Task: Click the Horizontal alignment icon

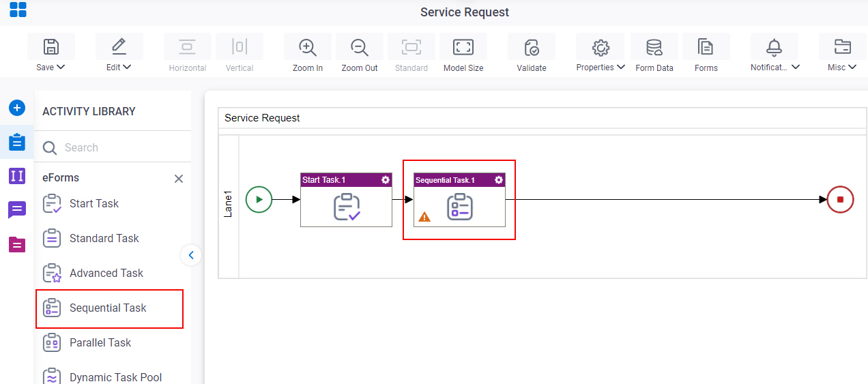Action: click(188, 46)
